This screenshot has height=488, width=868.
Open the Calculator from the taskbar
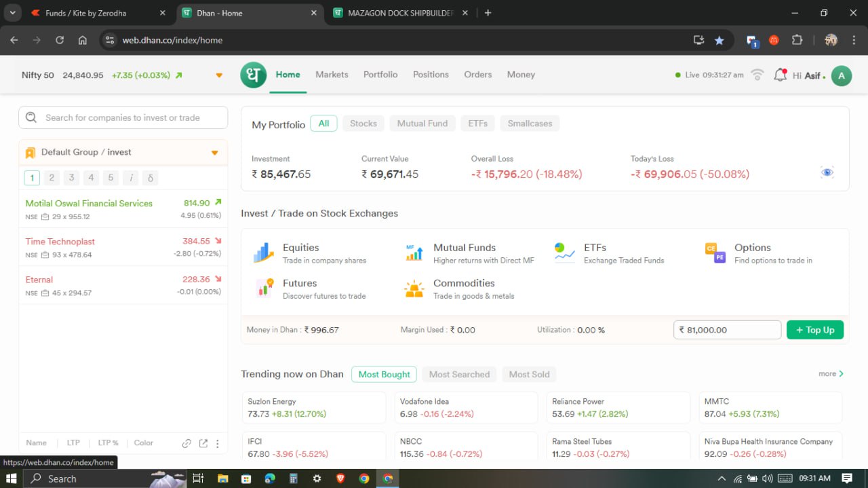(x=293, y=478)
